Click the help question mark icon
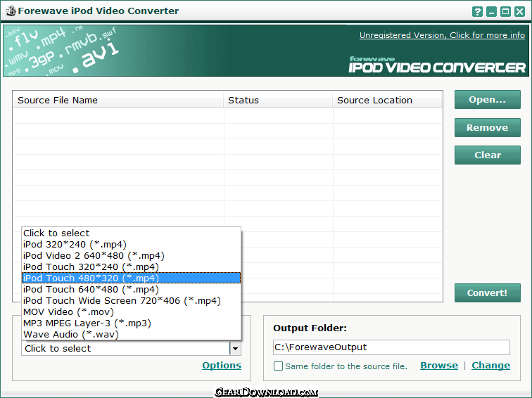This screenshot has width=532, height=398. pyautogui.click(x=477, y=12)
